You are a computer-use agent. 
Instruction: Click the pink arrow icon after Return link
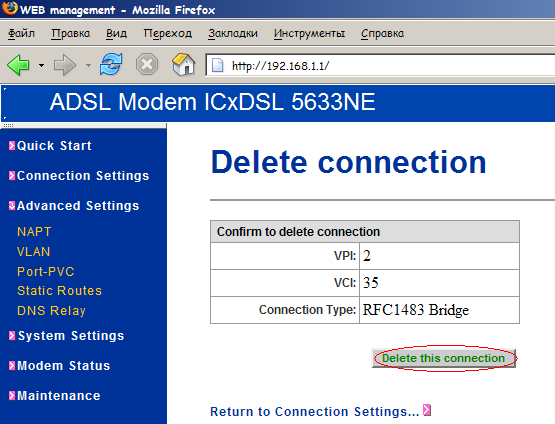427,410
